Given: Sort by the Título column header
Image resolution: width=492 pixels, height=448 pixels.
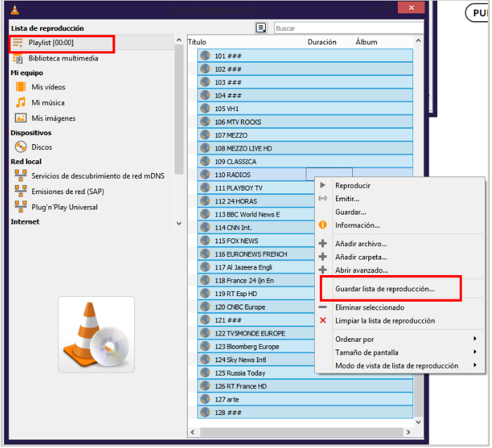Looking at the screenshot, I should point(246,41).
